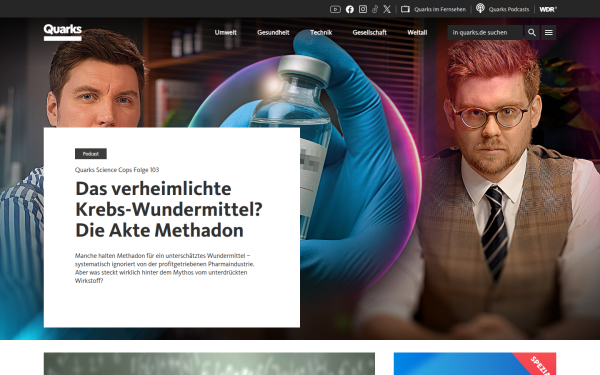This screenshot has width=600, height=375.
Task: Open the Quarks Instagram icon
Action: tap(363, 9)
